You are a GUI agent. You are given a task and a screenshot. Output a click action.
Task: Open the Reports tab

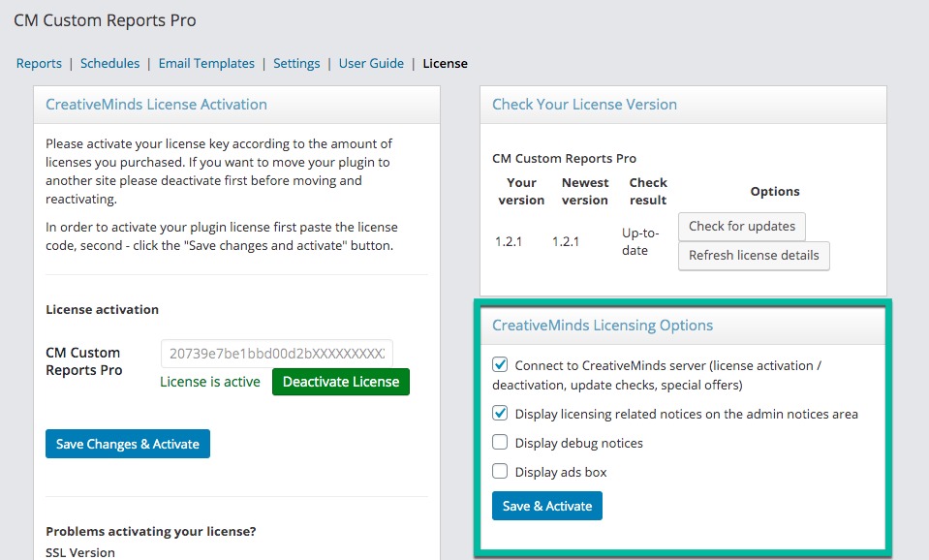click(39, 63)
